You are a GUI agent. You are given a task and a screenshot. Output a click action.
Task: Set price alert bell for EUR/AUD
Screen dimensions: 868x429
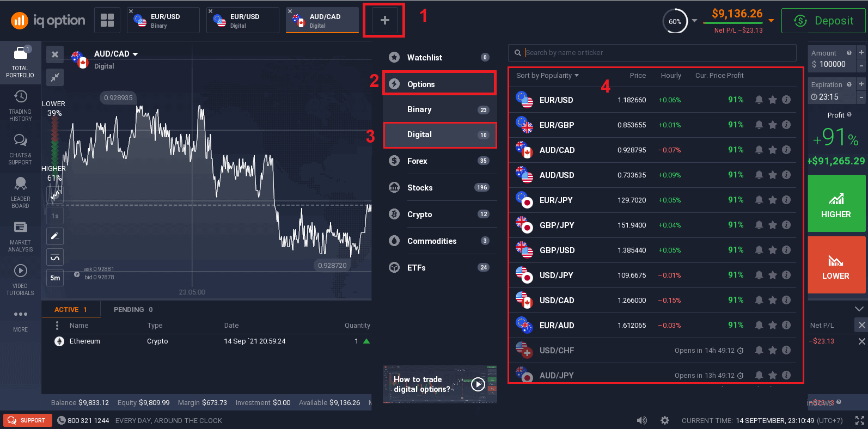pyautogui.click(x=759, y=325)
